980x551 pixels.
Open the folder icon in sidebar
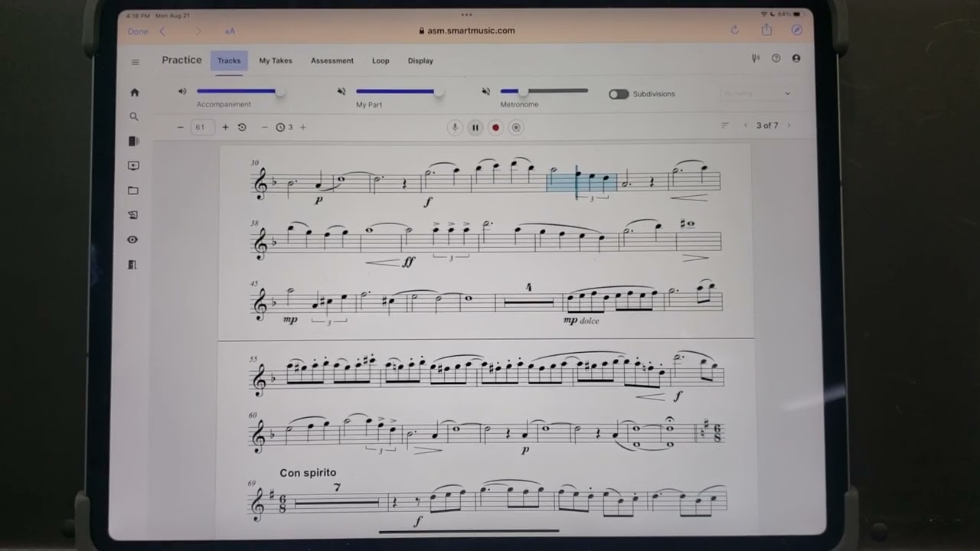pos(133,191)
